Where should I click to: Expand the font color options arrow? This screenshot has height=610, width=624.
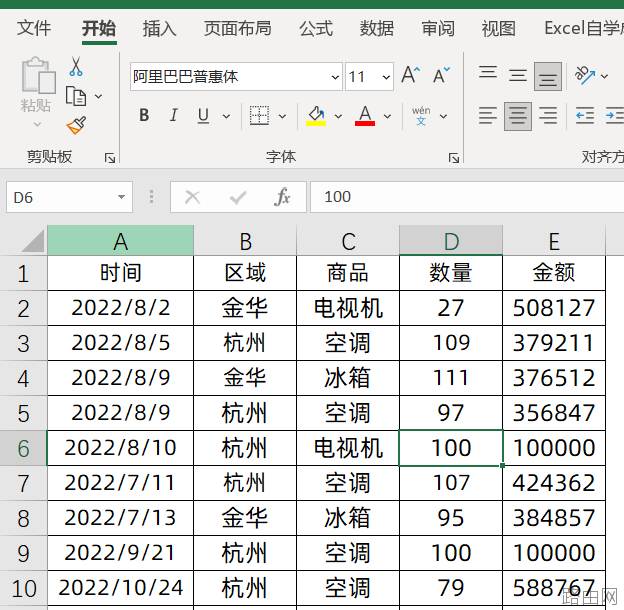pyautogui.click(x=387, y=116)
